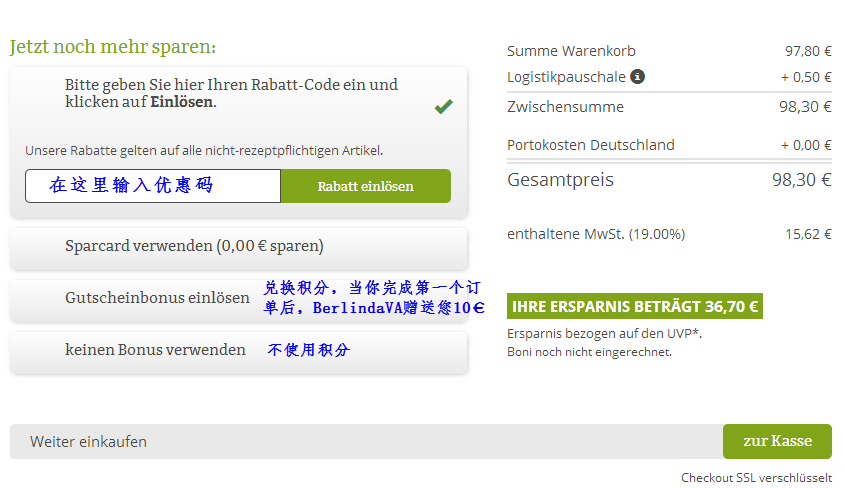Click the green checkmark in the Rabatt-Code panel

tap(444, 106)
